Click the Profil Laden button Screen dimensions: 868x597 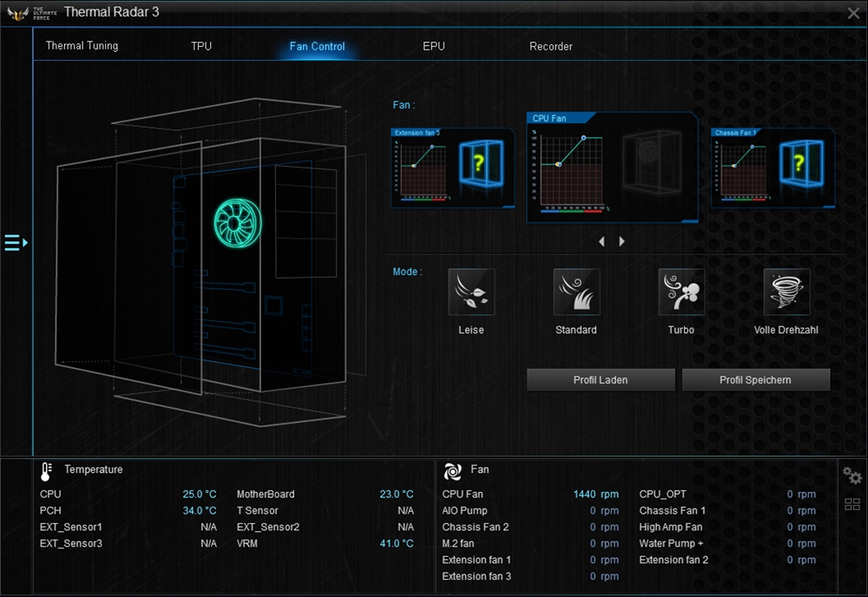click(x=601, y=380)
